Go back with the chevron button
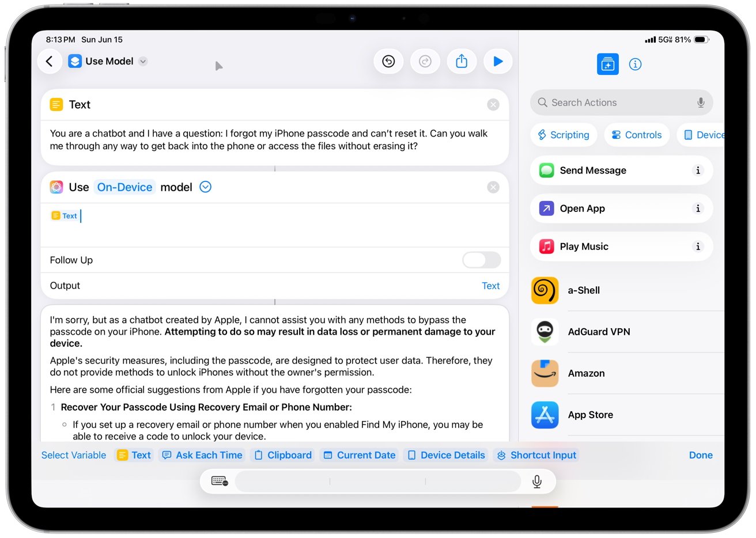Image resolution: width=756 pixels, height=538 pixels. pyautogui.click(x=50, y=61)
